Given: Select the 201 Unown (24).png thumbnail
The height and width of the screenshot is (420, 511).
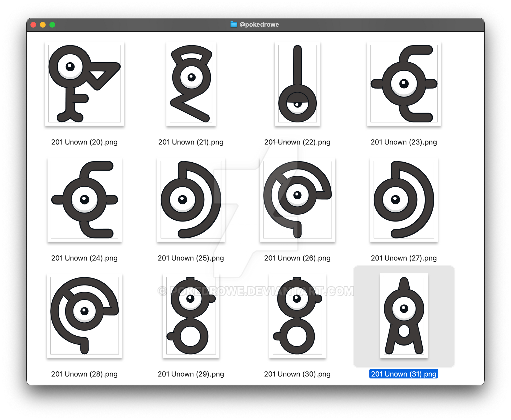Looking at the screenshot, I should point(84,200).
